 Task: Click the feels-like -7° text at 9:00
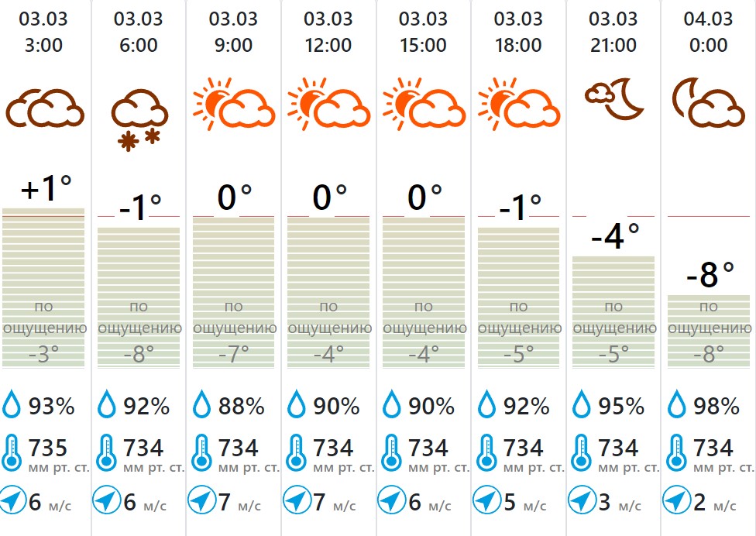[233, 354]
